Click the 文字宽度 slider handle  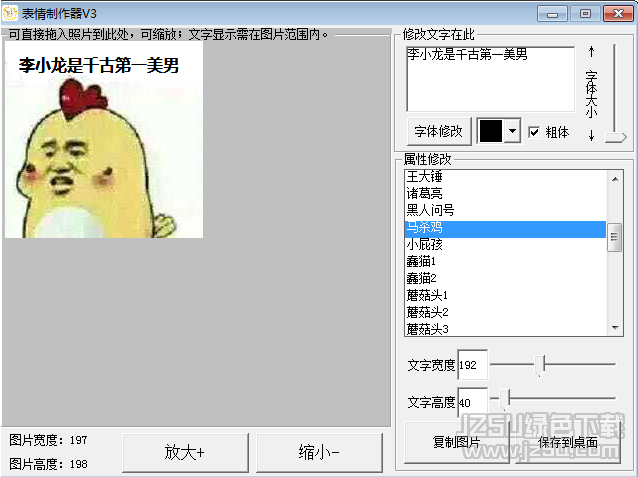[x=540, y=365]
